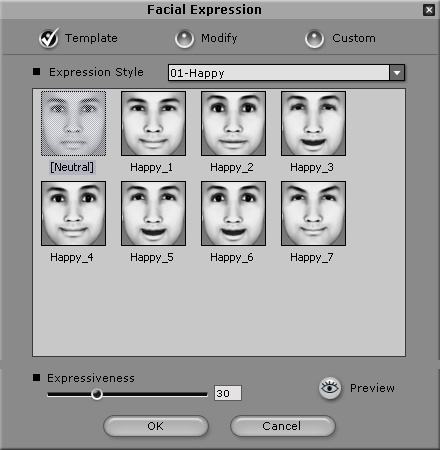
Task: Click the [Neutral] label text
Action: 72,167
